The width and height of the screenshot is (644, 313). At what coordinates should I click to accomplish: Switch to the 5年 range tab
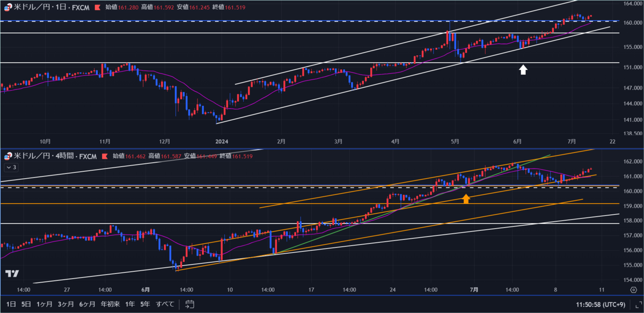pyautogui.click(x=144, y=304)
